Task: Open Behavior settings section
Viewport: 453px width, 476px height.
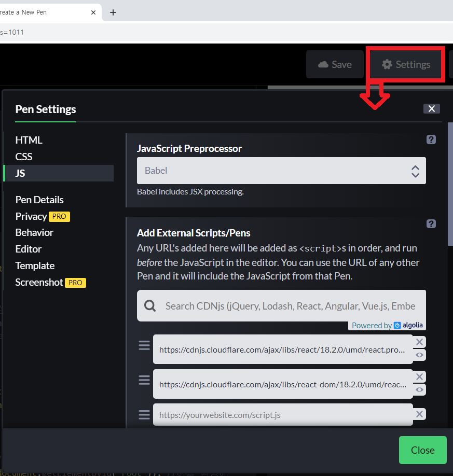Action: pos(34,232)
